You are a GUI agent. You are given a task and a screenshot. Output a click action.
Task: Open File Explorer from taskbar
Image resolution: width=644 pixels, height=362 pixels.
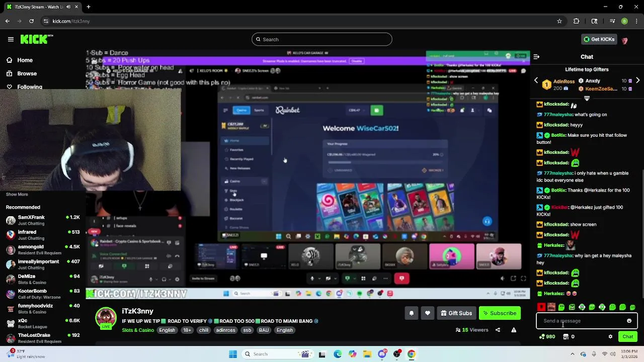point(367,354)
